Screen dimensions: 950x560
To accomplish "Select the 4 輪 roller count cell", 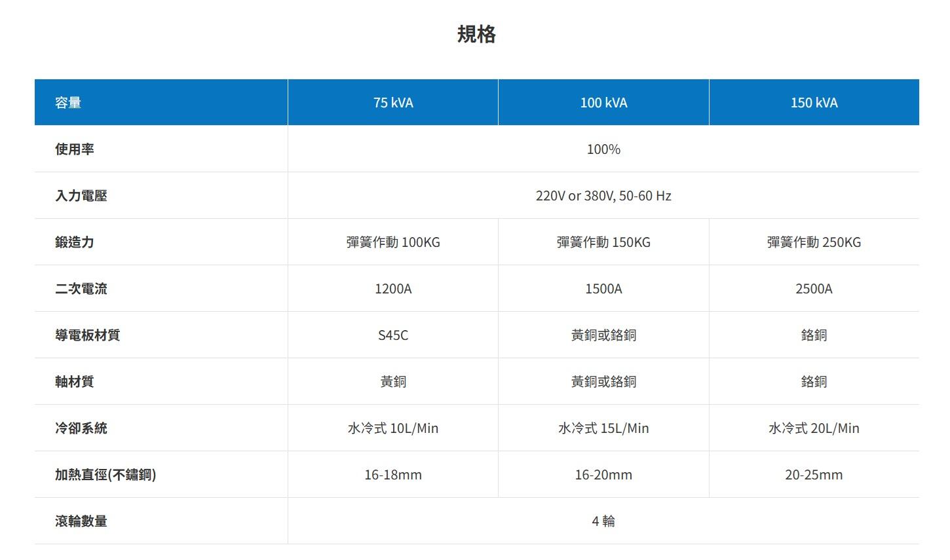I will pyautogui.click(x=603, y=521).
